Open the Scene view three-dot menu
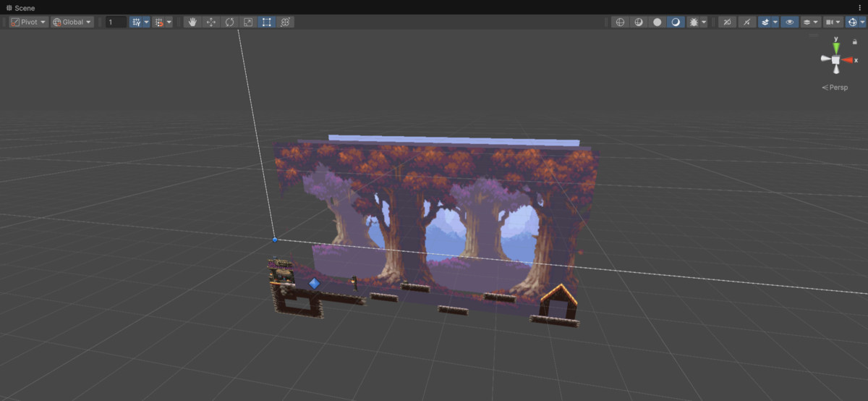 859,7
